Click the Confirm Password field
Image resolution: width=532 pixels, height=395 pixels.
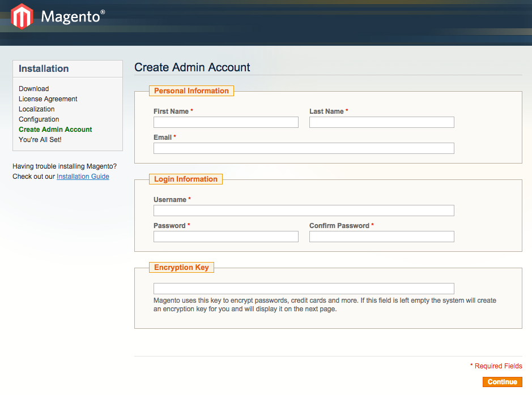point(382,237)
